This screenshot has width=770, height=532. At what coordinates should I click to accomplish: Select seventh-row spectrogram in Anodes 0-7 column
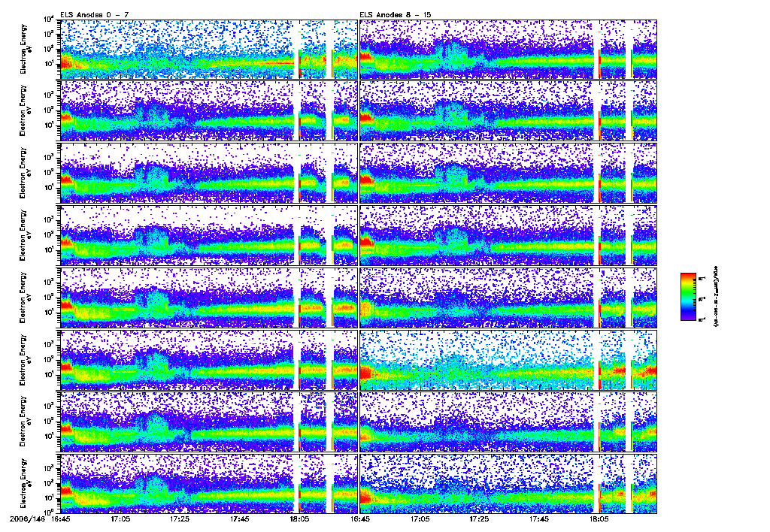[209, 422]
